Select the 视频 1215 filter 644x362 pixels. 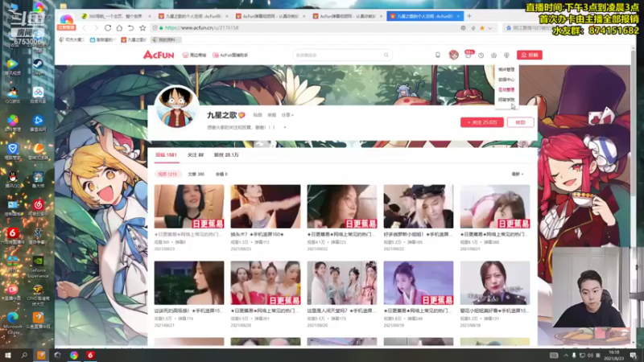click(167, 175)
